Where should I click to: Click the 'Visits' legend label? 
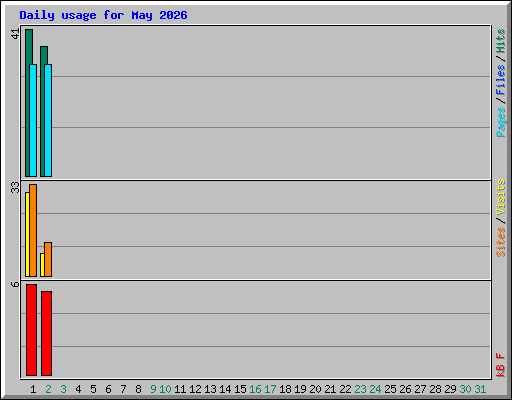[500, 197]
